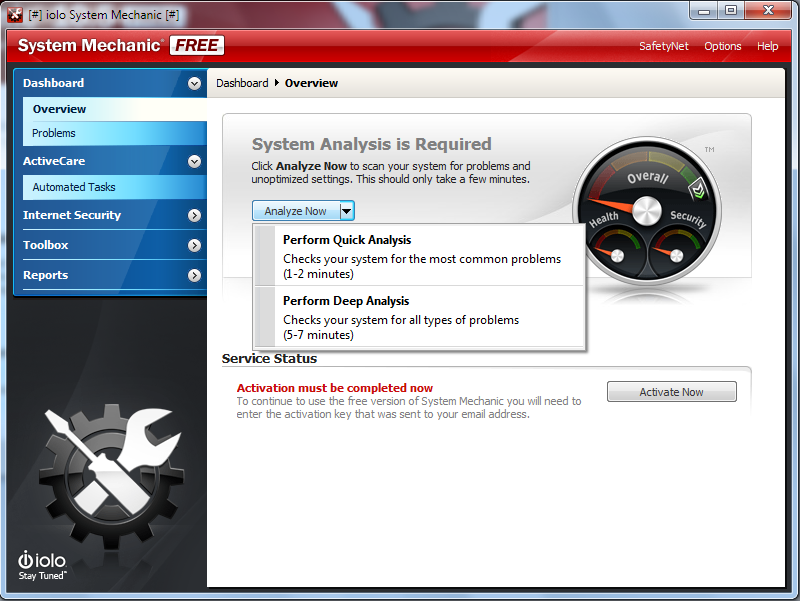Click the Overview breadcrumb text

click(x=311, y=83)
